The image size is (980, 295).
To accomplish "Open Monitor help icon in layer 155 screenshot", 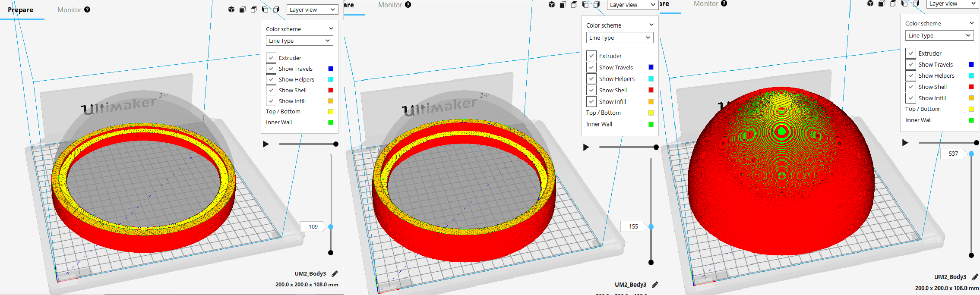I will click(408, 5).
